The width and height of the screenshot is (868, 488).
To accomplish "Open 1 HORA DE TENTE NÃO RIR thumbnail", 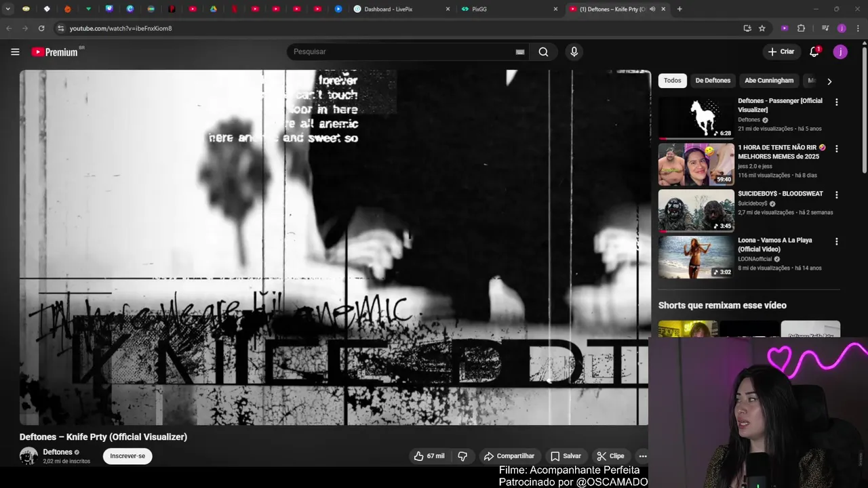I will [x=696, y=164].
